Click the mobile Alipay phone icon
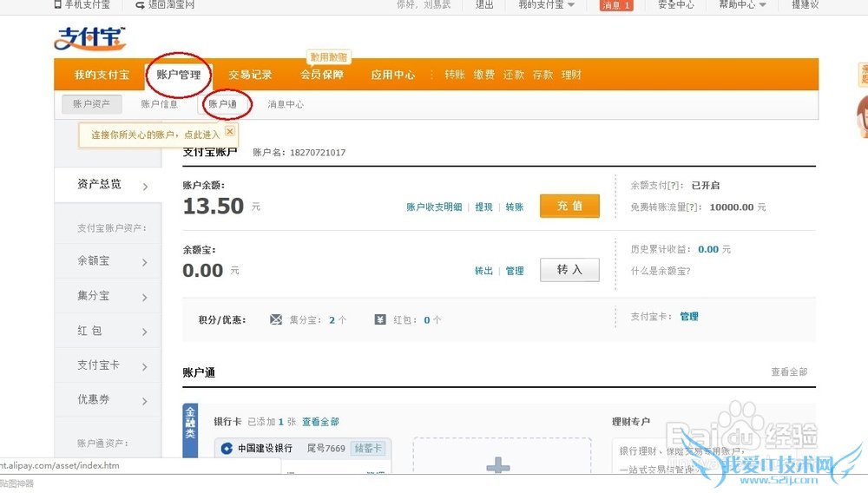868x493 pixels. (x=58, y=4)
